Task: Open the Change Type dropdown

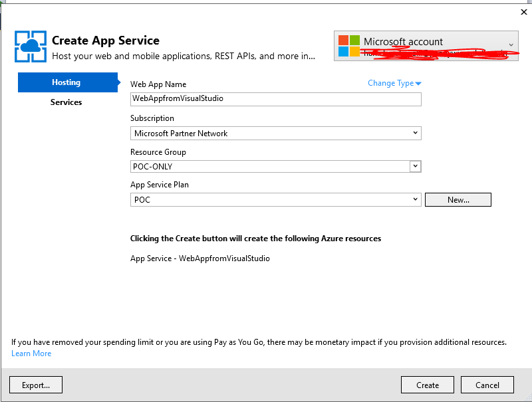Action: (x=394, y=83)
